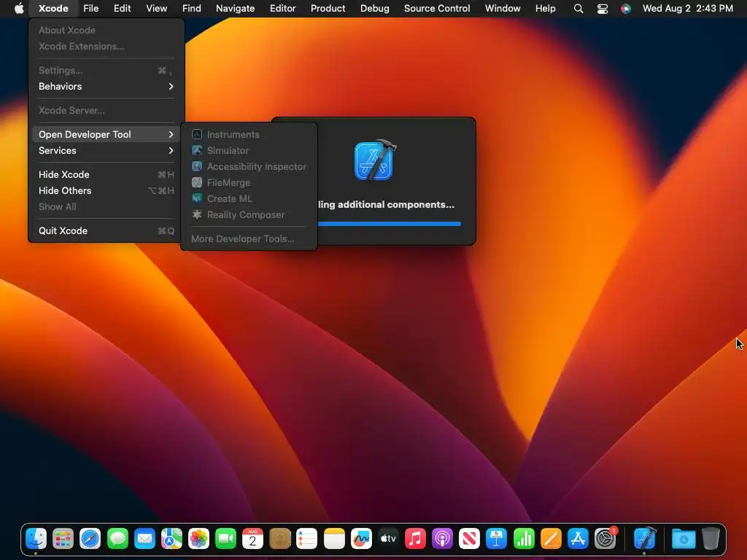Open Contacts in the Dock
This screenshot has width=747, height=560.
[x=280, y=539]
